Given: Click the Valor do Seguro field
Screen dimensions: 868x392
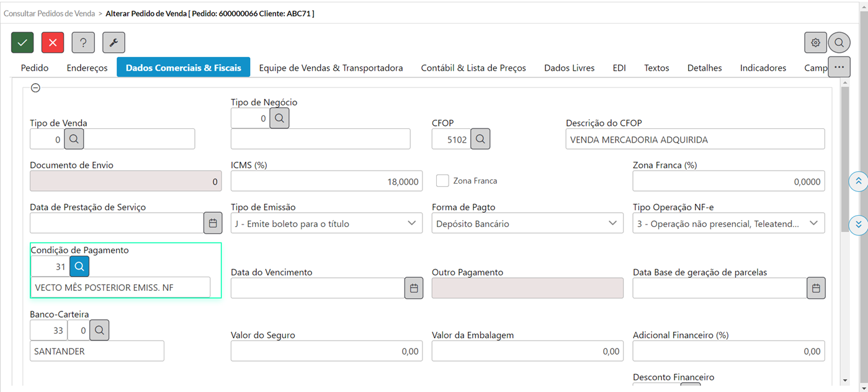Looking at the screenshot, I should pyautogui.click(x=326, y=351).
